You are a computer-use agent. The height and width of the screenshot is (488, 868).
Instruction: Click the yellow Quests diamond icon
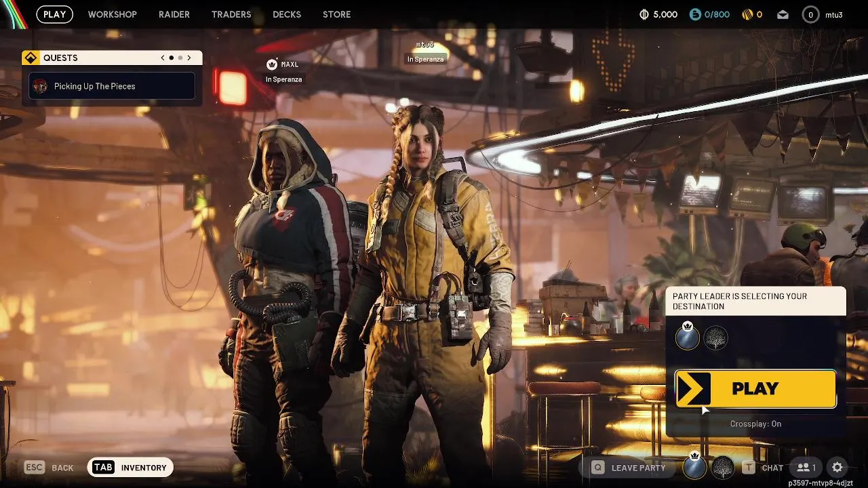coord(31,58)
